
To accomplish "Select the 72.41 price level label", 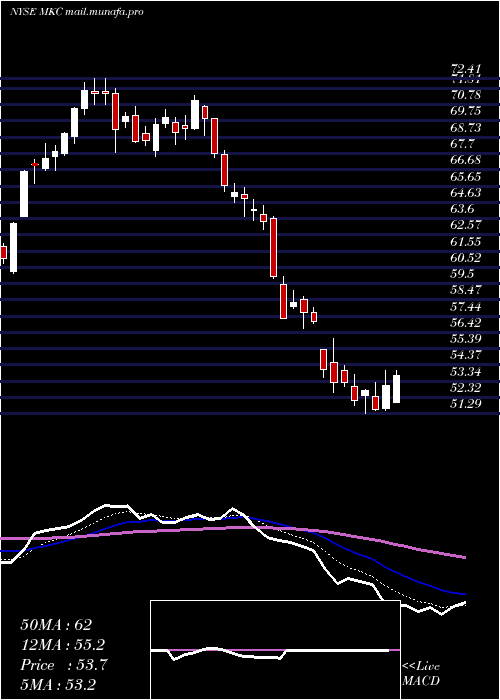I will click(466, 69).
